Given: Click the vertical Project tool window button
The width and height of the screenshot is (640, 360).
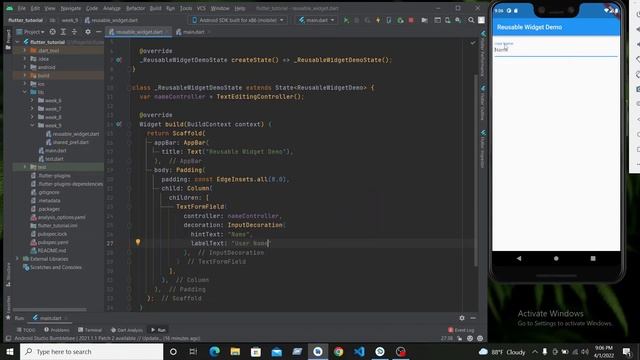Looking at the screenshot, I should tap(8, 40).
